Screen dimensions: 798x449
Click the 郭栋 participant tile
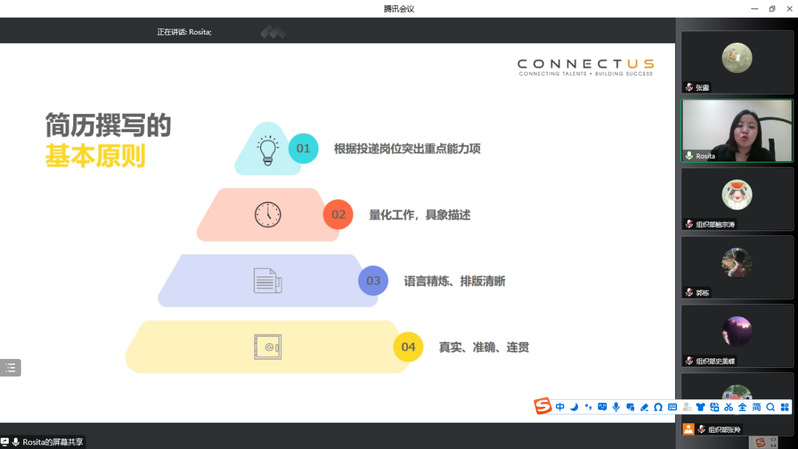tap(737, 266)
